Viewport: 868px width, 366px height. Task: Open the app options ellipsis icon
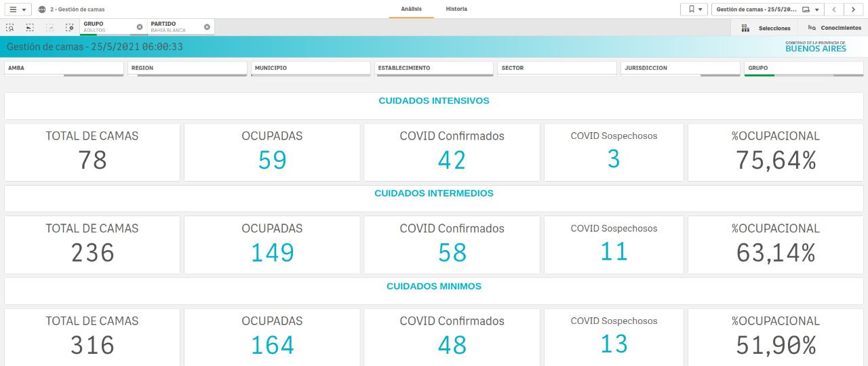(x=42, y=9)
